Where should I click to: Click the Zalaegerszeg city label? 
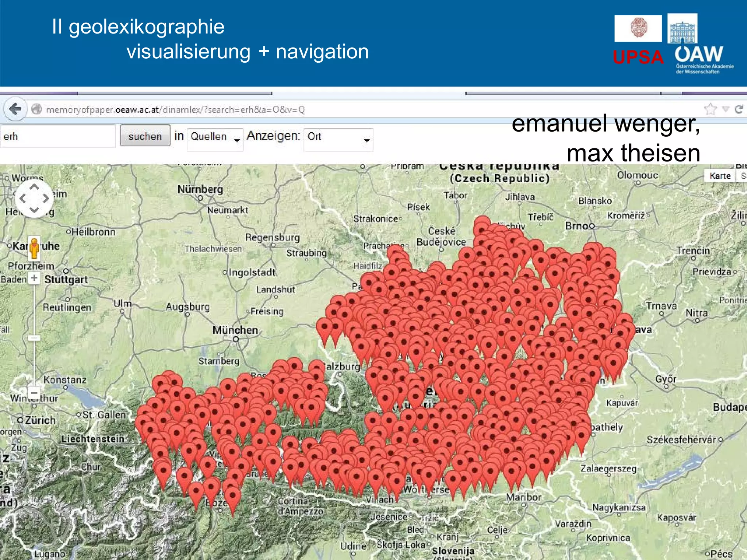[x=608, y=468]
